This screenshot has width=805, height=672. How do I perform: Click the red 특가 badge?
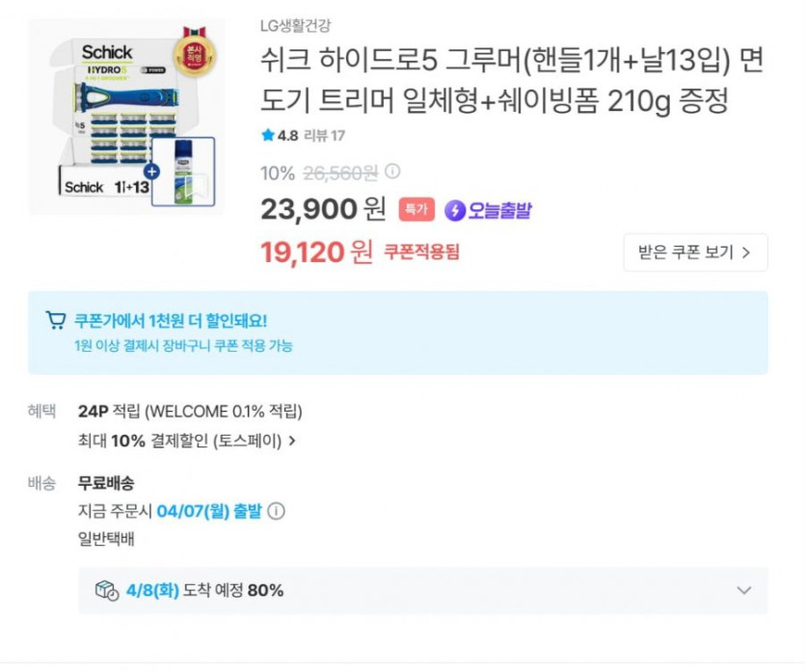coord(416,210)
